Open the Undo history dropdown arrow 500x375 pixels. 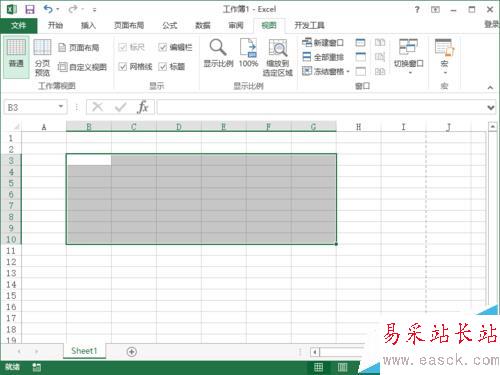tap(58, 10)
